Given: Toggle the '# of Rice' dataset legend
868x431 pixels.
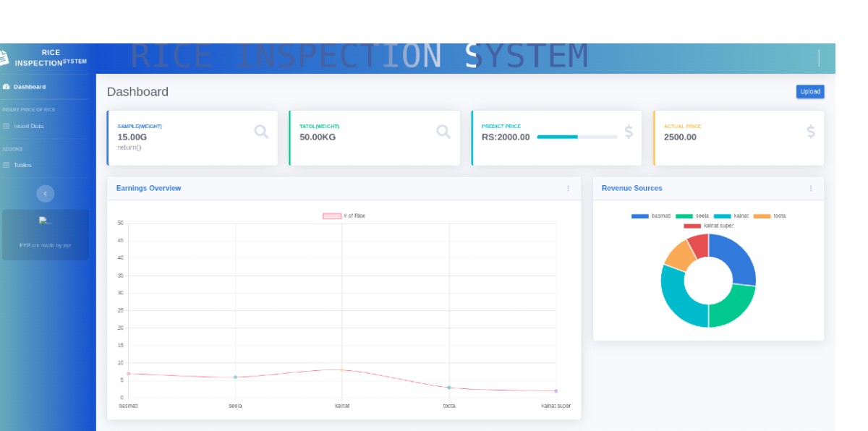Looking at the screenshot, I should tap(344, 215).
